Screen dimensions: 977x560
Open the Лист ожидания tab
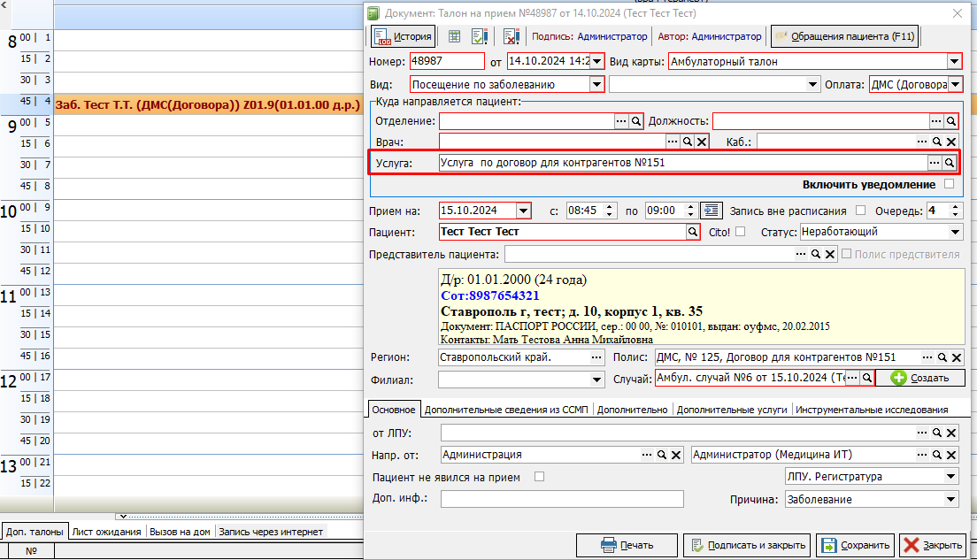[106, 532]
